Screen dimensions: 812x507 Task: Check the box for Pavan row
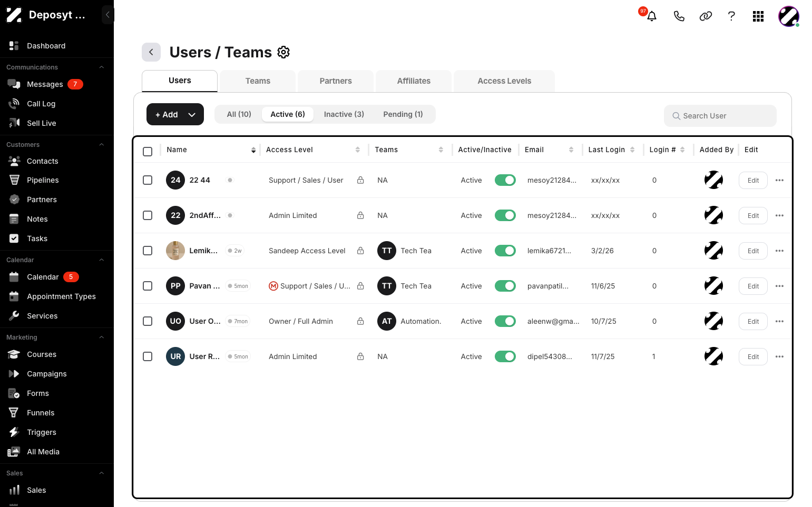(148, 286)
